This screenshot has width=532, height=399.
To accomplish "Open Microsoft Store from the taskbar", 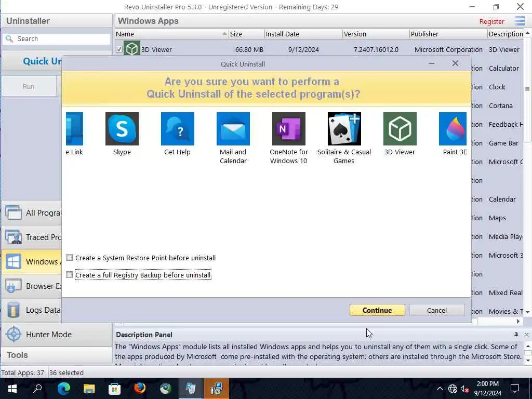I will click(x=114, y=389).
